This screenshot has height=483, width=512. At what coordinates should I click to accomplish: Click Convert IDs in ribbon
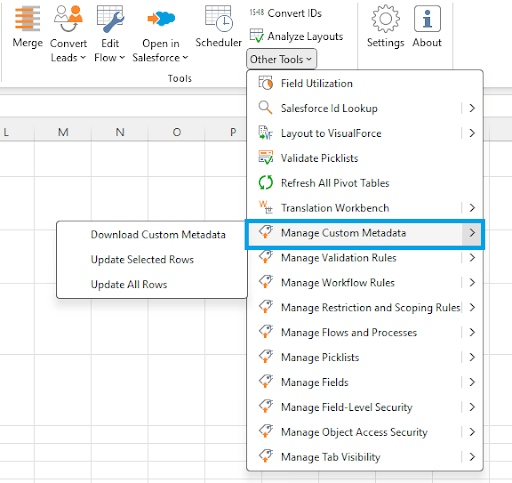coord(286,13)
